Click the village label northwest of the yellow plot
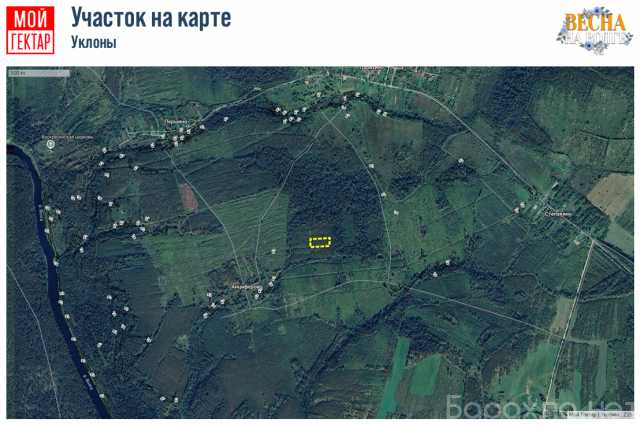Screen dimensions: 640x426 tap(176, 121)
